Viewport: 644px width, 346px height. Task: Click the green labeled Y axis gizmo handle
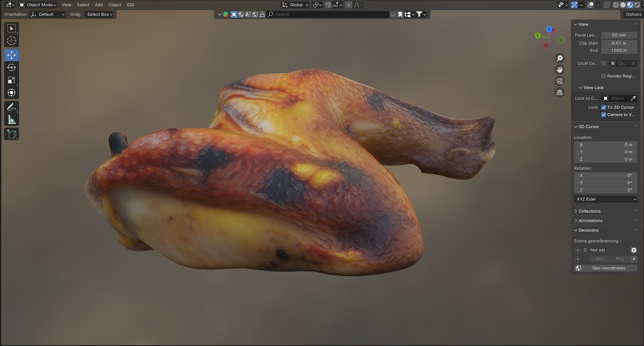pyautogui.click(x=538, y=36)
